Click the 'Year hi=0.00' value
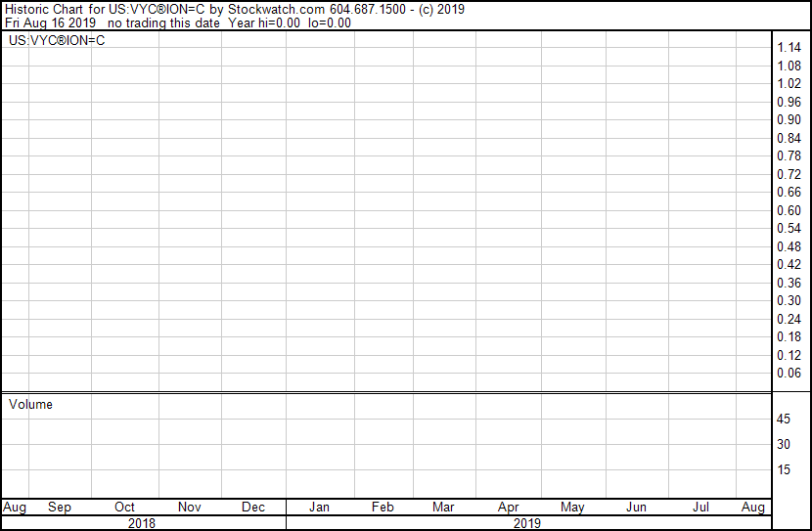 coord(264,23)
